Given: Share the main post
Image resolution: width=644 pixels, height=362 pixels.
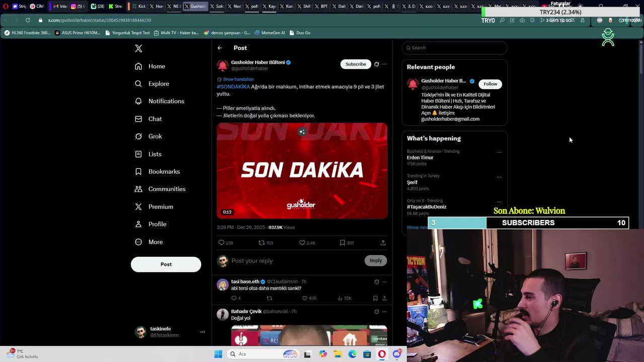Looking at the screenshot, I should pos(383,243).
